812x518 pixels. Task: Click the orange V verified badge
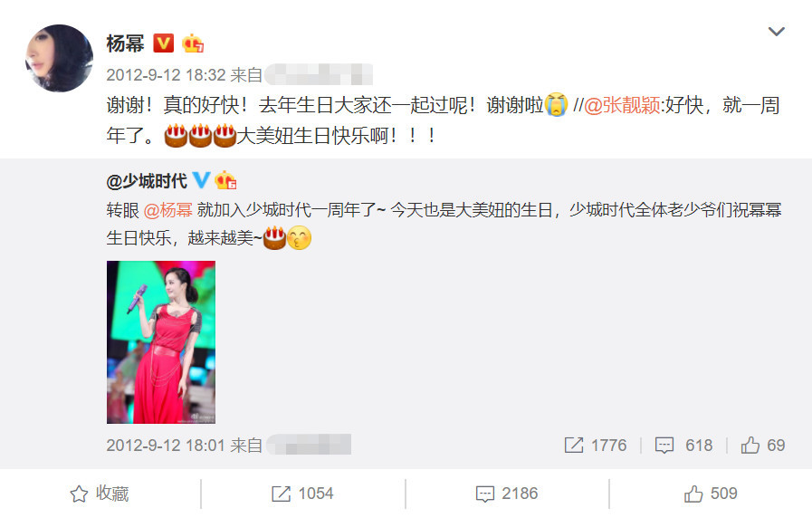pos(164,43)
